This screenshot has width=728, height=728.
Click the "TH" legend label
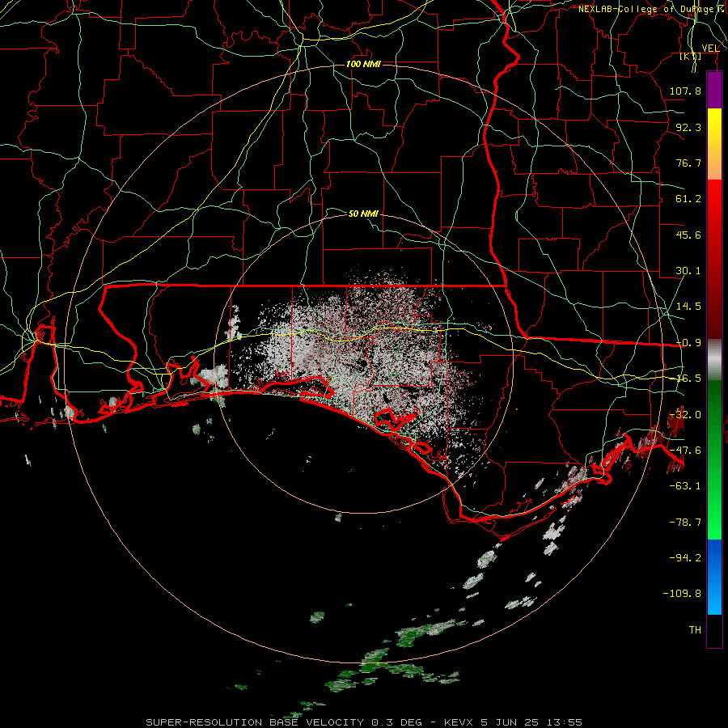695,630
